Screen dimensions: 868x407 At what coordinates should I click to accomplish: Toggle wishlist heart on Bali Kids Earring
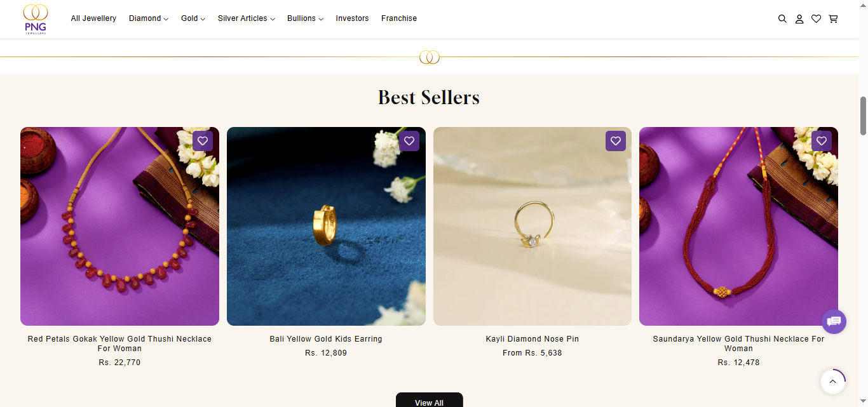coord(409,141)
